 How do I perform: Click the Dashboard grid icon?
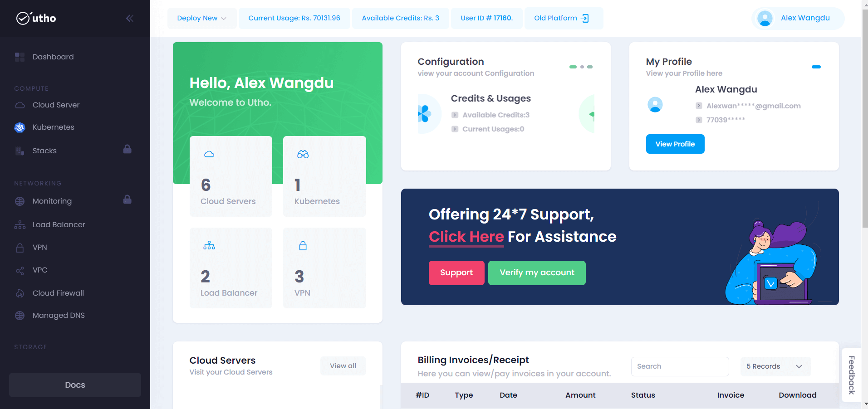[20, 57]
